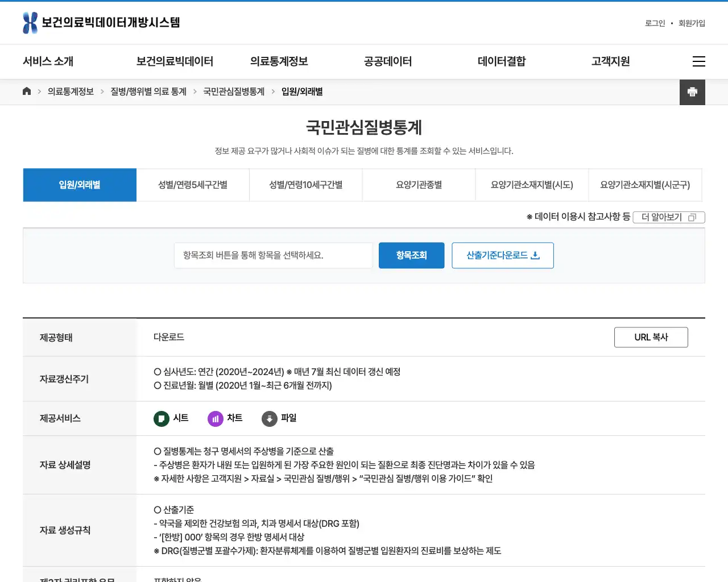Click 질병/행위별 의료 통계 breadcrumb
The height and width of the screenshot is (582, 728).
coord(148,92)
